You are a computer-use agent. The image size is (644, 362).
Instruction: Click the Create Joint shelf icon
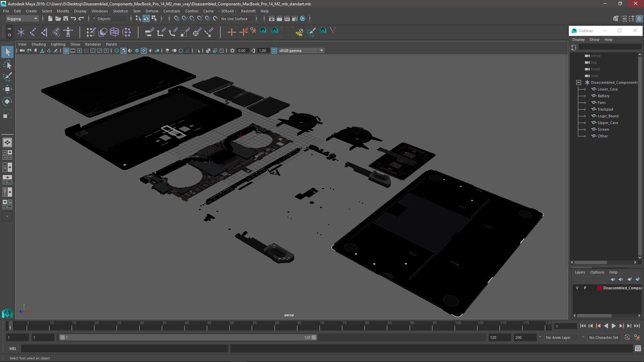(33, 32)
